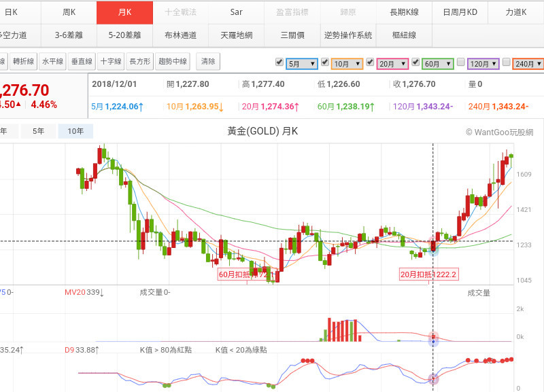The height and width of the screenshot is (392, 544).
Task: Select the 10年 time range button
Action: click(x=75, y=131)
